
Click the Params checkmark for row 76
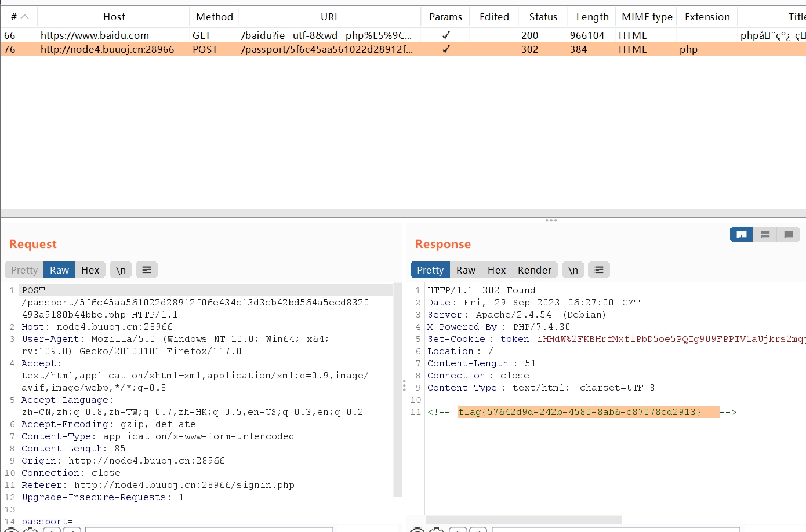(x=446, y=49)
